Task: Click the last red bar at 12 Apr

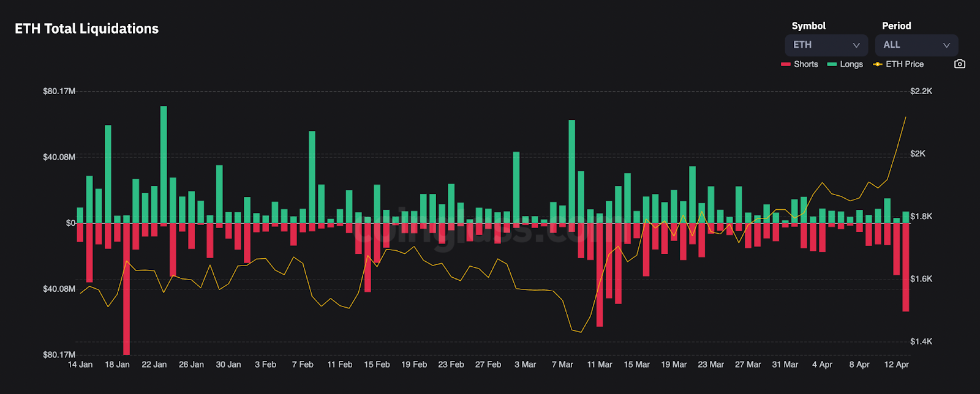Action: point(906,267)
